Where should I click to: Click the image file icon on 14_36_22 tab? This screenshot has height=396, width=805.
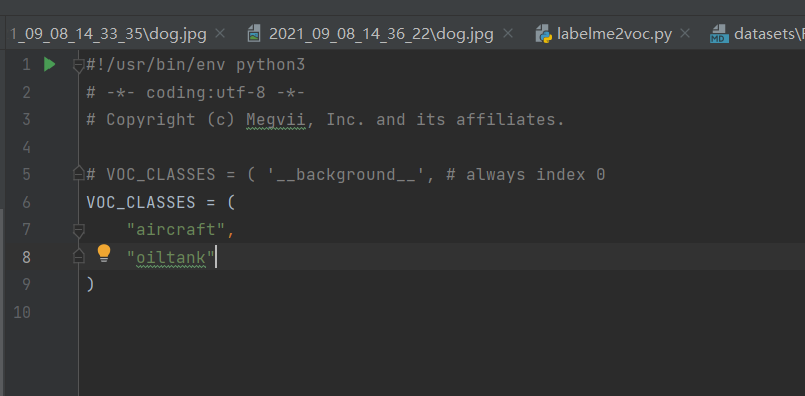click(x=254, y=34)
